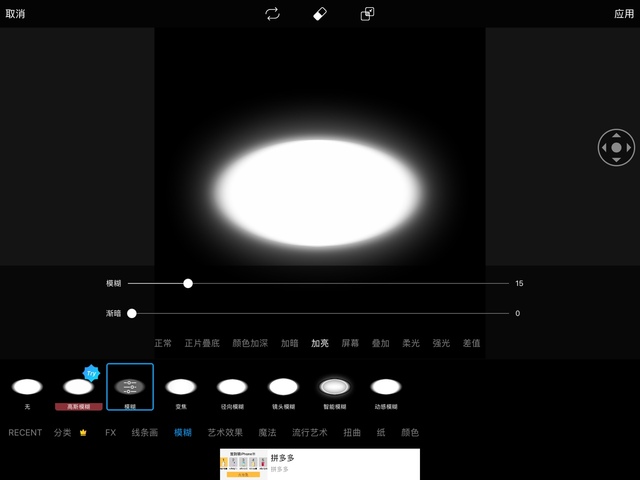The height and width of the screenshot is (480, 640).
Task: Tap the invert/swap arrows icon
Action: (x=272, y=14)
